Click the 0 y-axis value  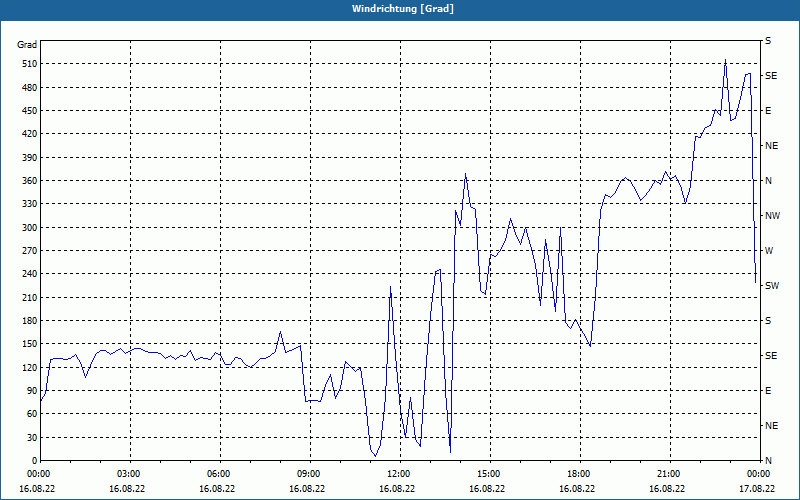34,460
